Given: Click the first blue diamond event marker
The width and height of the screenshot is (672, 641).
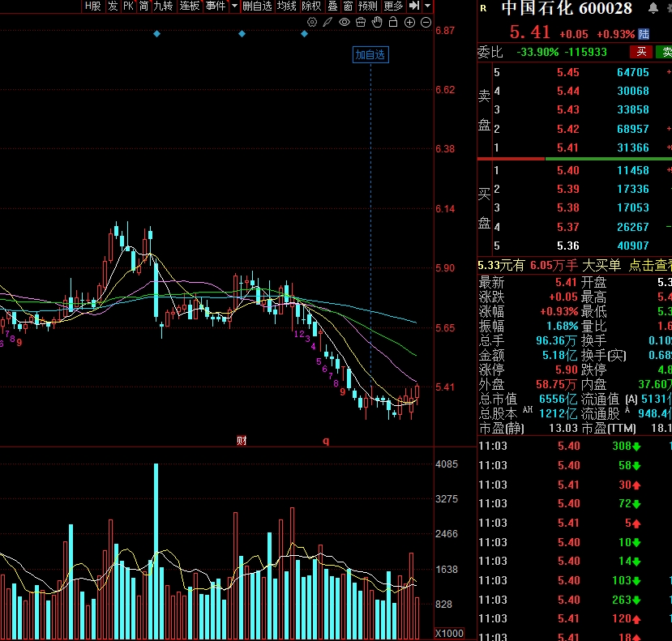Looking at the screenshot, I should tap(157, 33).
